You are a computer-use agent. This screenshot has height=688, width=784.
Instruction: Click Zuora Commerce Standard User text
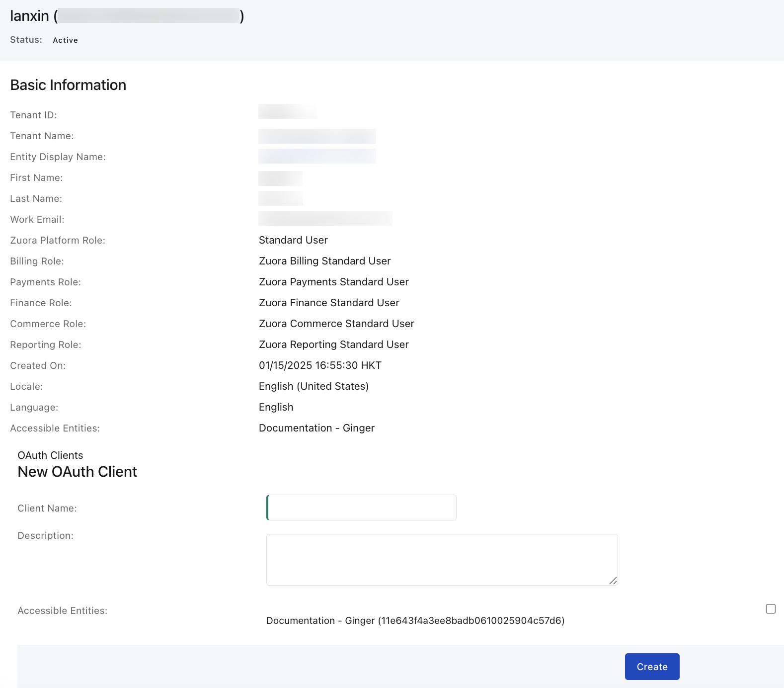(336, 324)
